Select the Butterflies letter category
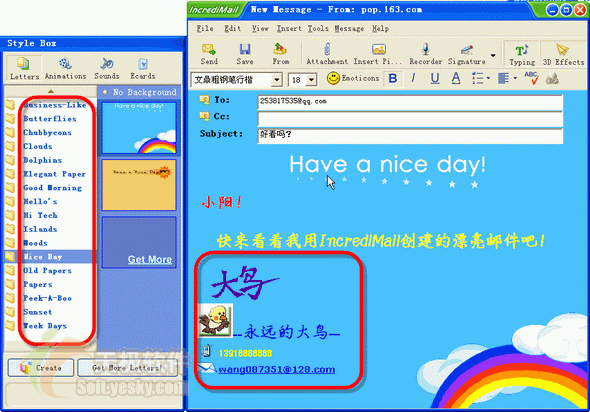590x412 pixels. click(50, 119)
